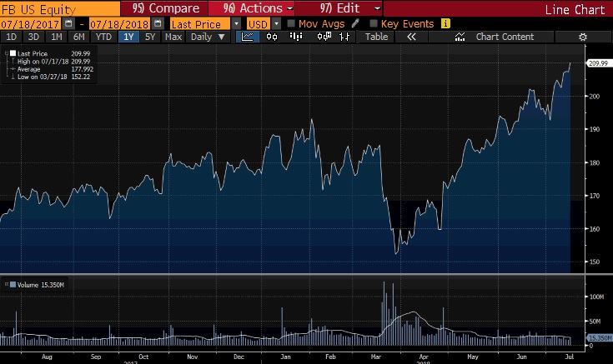The image size is (613, 364).
Task: Open the 96) Actions menu
Action: coord(252,8)
